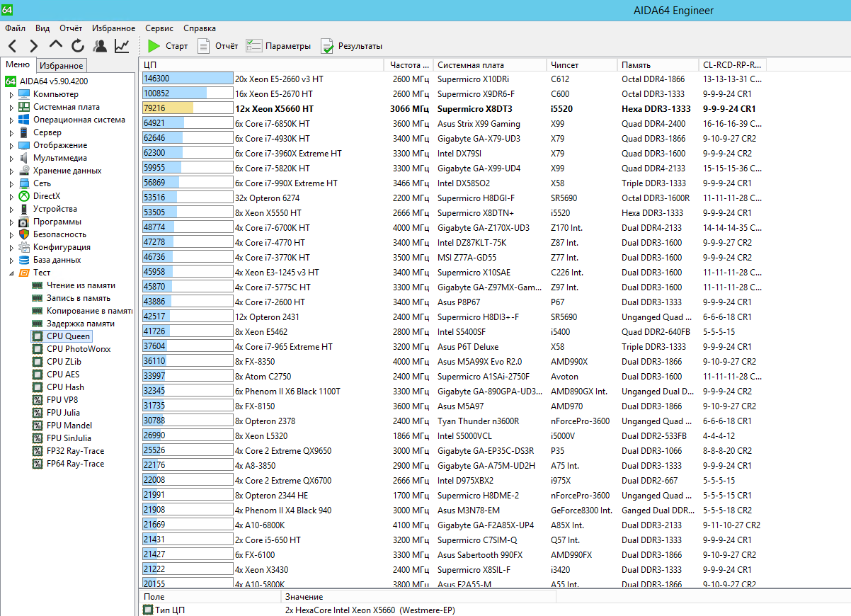Open the Файл menu
The width and height of the screenshot is (851, 616).
(x=15, y=28)
